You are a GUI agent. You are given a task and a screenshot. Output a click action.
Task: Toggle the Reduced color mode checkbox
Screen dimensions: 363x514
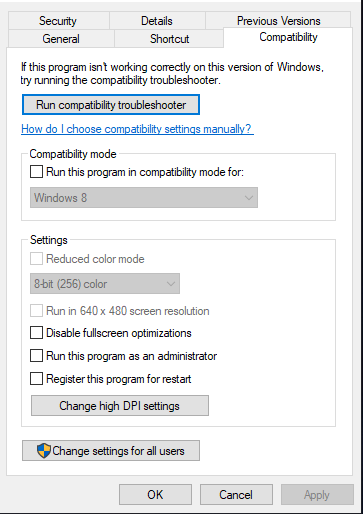[x=36, y=259]
